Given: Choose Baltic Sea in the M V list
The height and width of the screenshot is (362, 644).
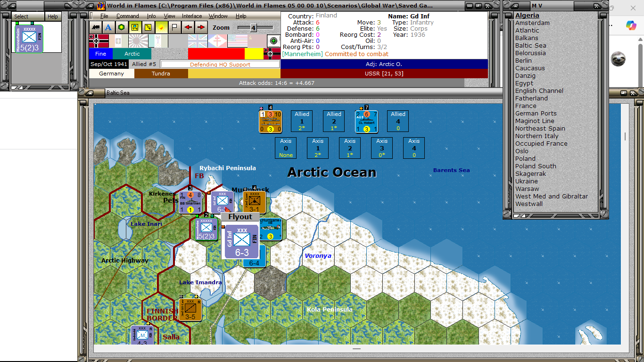Looking at the screenshot, I should [531, 45].
